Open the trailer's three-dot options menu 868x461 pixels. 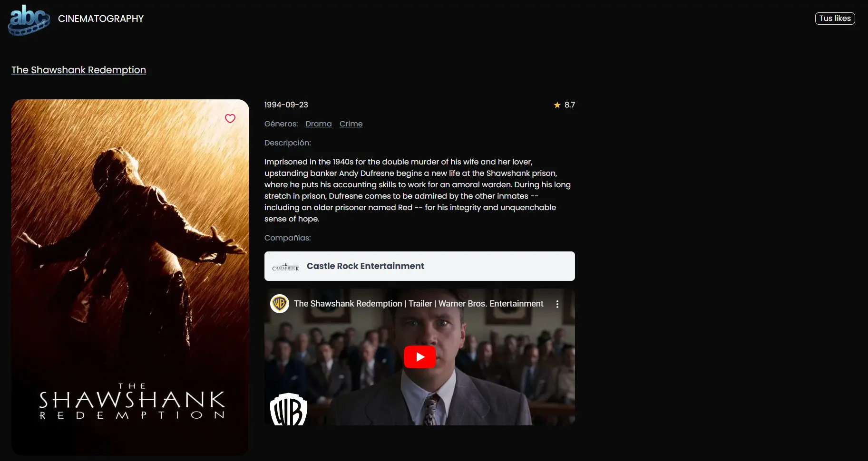click(557, 304)
